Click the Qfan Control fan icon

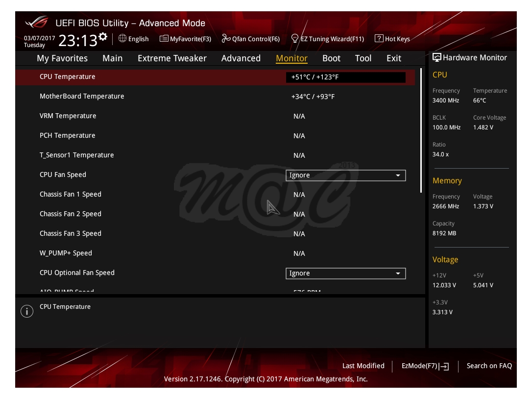tap(226, 39)
